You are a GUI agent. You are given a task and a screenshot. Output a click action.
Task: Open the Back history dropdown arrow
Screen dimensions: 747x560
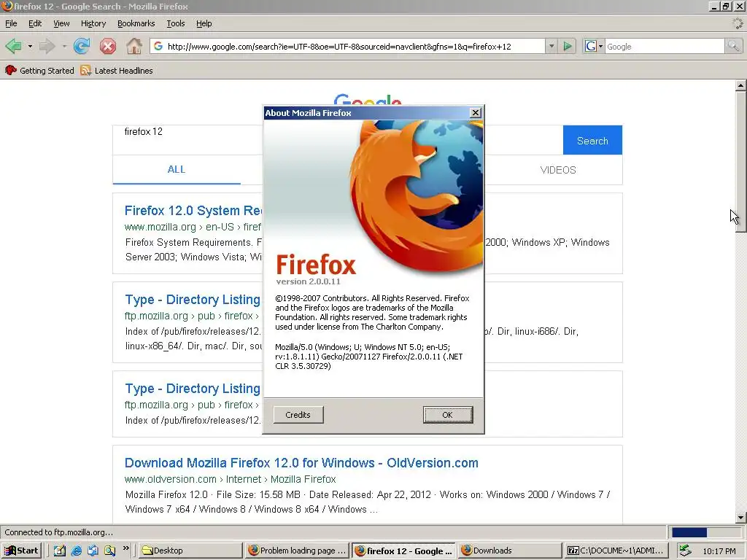pyautogui.click(x=30, y=46)
